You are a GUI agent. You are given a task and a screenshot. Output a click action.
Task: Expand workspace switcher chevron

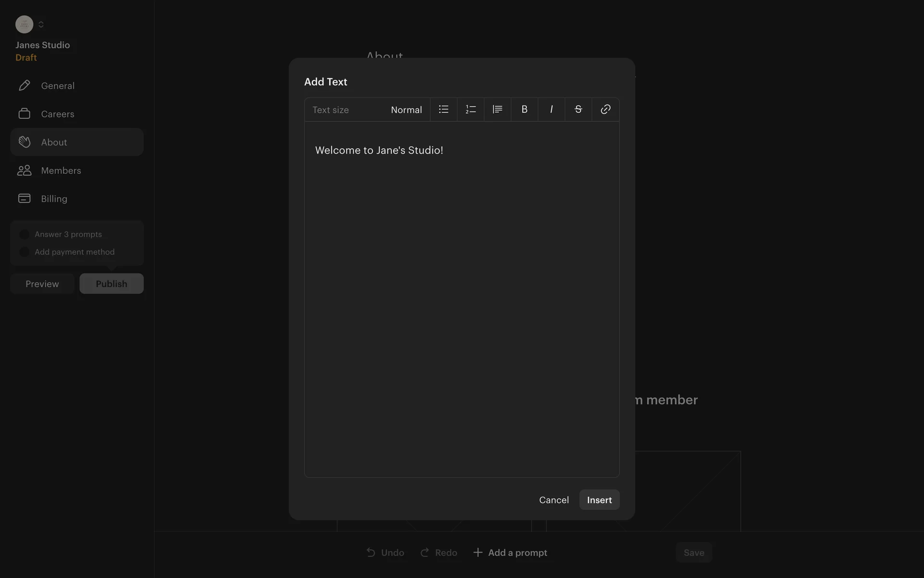point(41,25)
